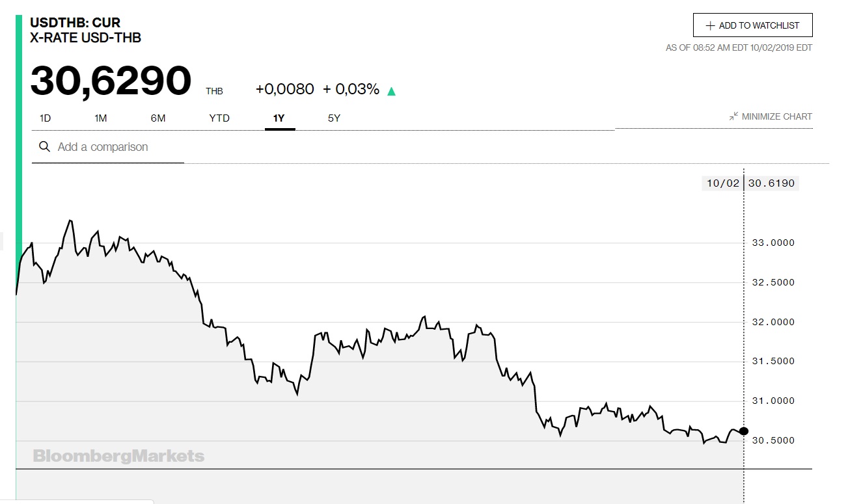This screenshot has height=504, width=861.
Task: Click the large 30,6290 price value
Action: 111,81
